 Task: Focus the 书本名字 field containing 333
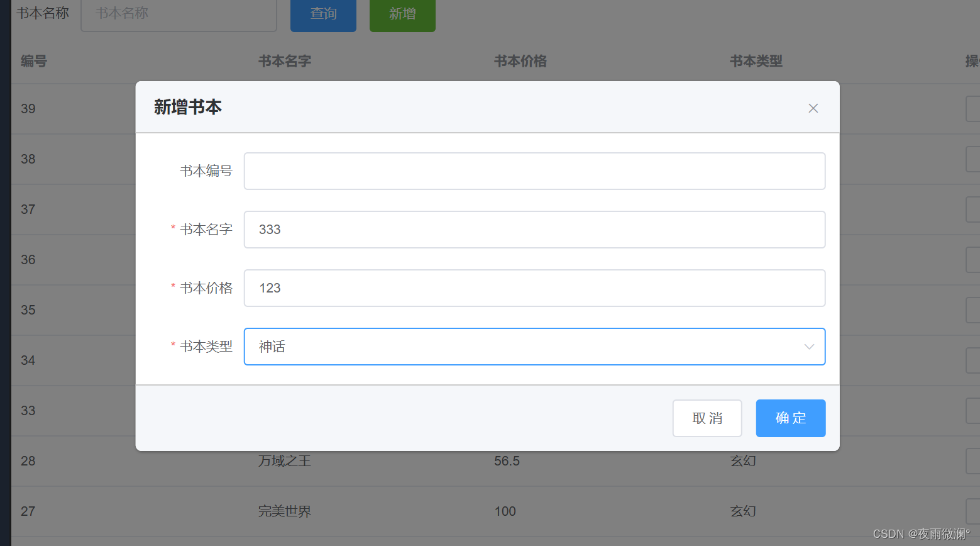click(534, 230)
